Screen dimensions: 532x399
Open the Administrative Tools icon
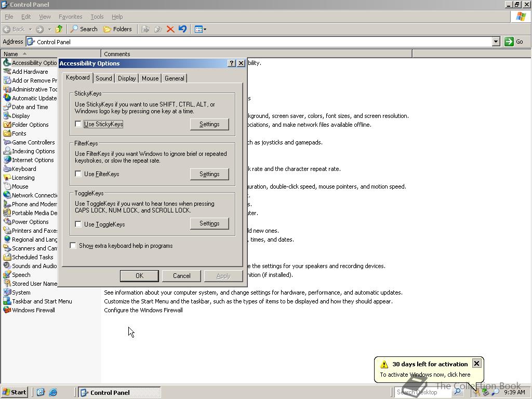click(x=7, y=89)
